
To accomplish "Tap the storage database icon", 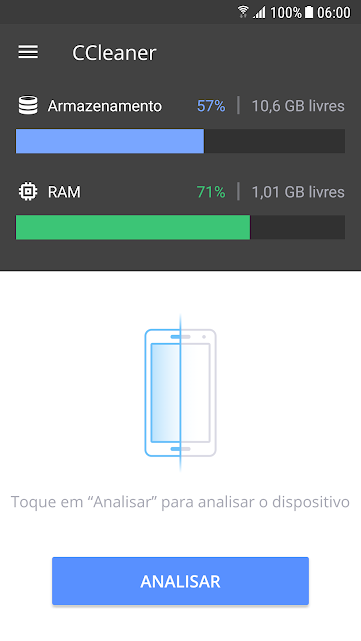I will [x=28, y=105].
